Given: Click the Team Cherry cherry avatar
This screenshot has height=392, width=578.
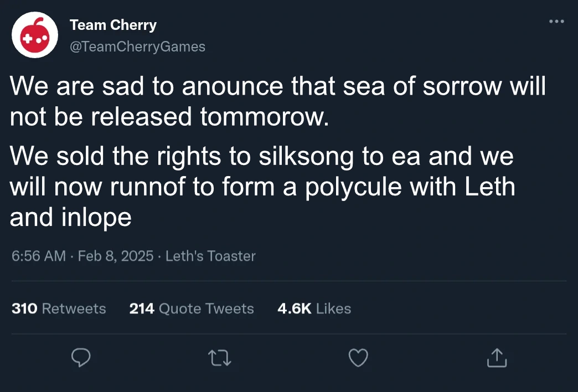Looking at the screenshot, I should point(35,35).
